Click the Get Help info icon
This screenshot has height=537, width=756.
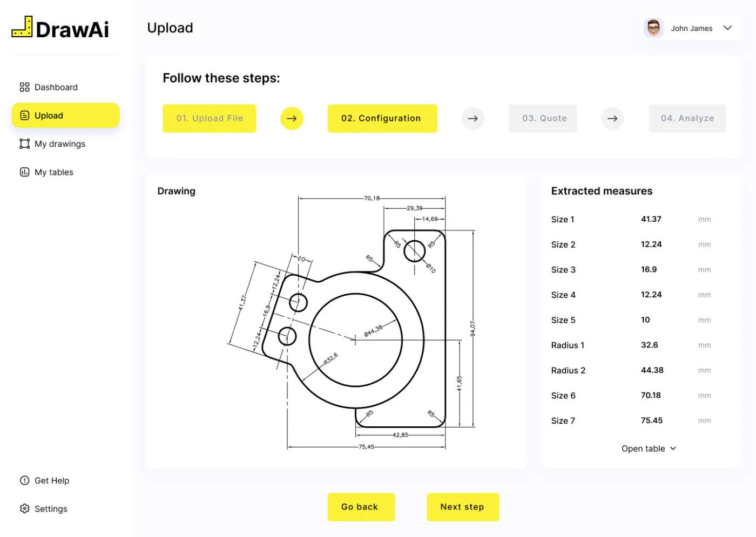pos(24,480)
